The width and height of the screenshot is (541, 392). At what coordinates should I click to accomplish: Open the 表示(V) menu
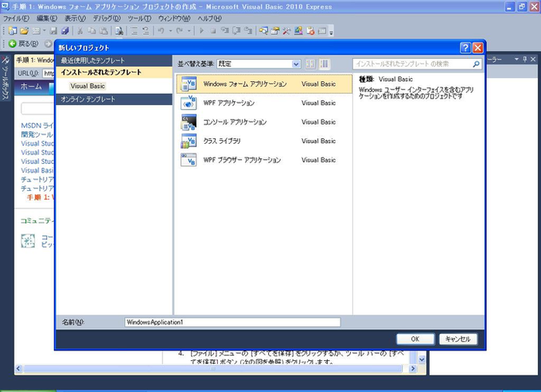(x=75, y=18)
